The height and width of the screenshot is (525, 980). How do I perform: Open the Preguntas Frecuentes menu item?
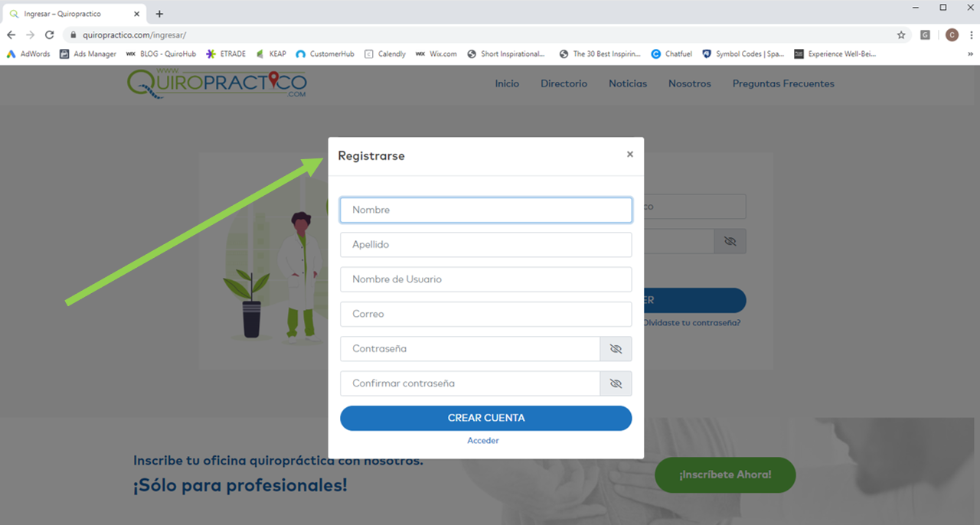[783, 83]
